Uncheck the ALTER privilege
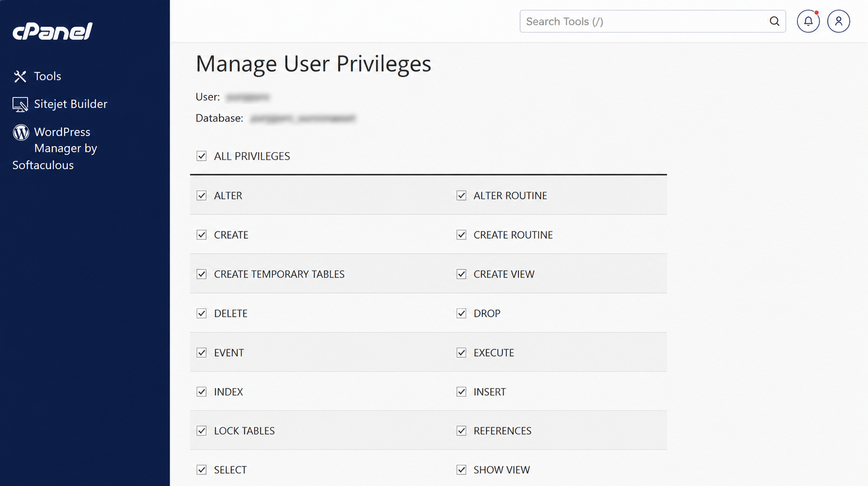 [201, 195]
